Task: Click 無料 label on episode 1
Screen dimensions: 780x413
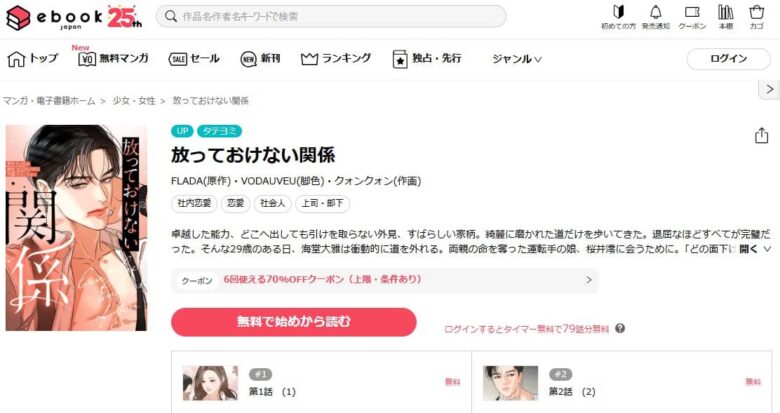Action: point(452,382)
